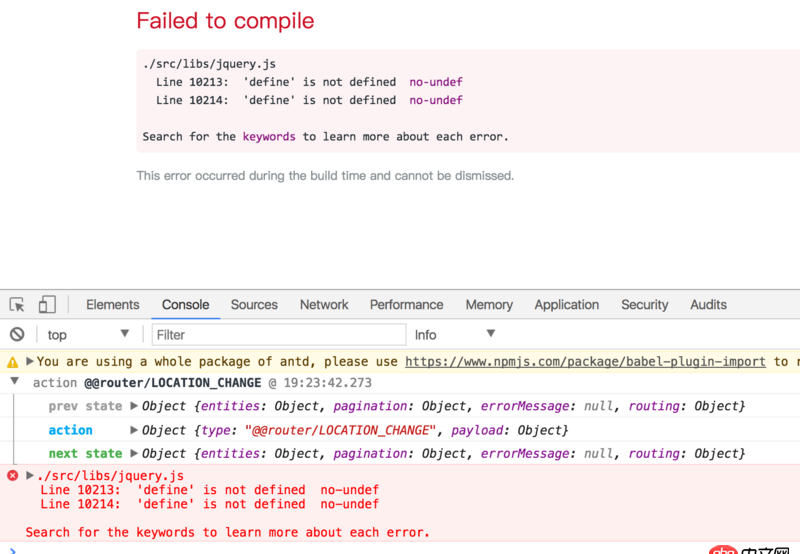This screenshot has height=554, width=800.
Task: Expand the prev state Object
Action: (134, 406)
